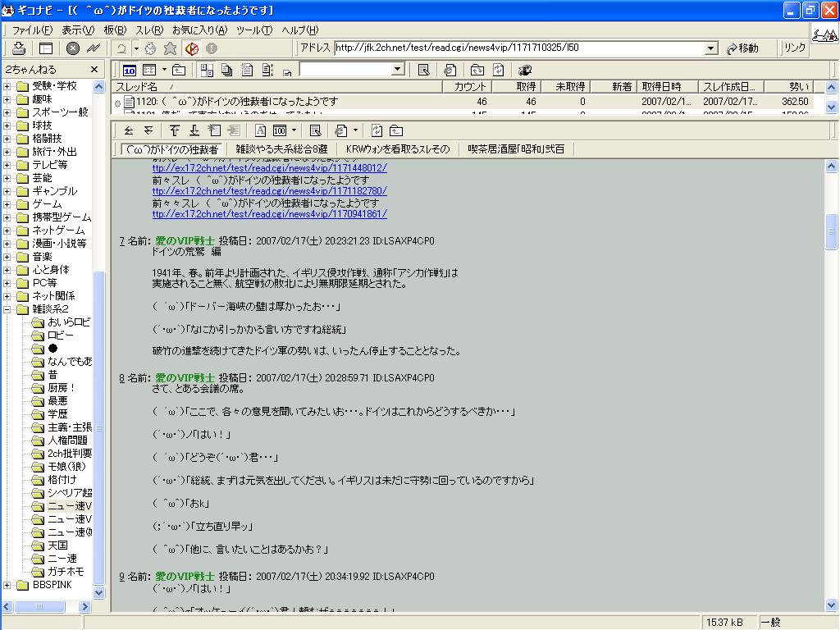Click the Giko cat icon in list toolbar
The image size is (840, 630).
click(x=525, y=71)
